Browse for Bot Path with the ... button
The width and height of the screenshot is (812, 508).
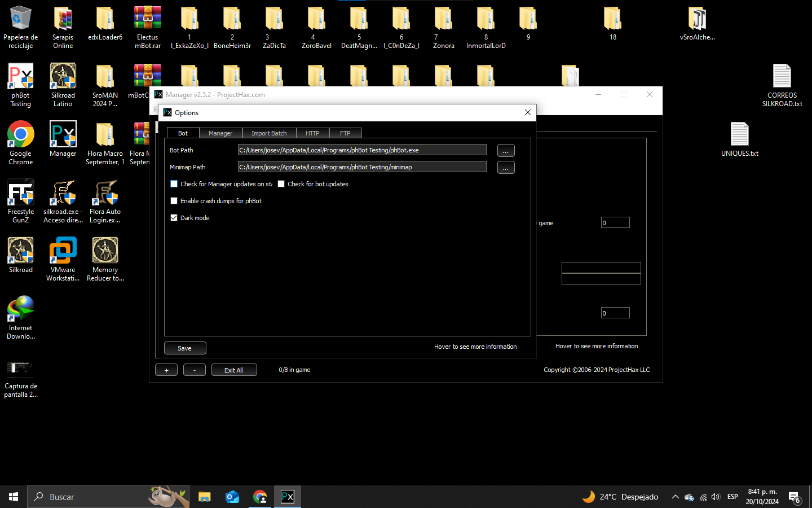506,151
